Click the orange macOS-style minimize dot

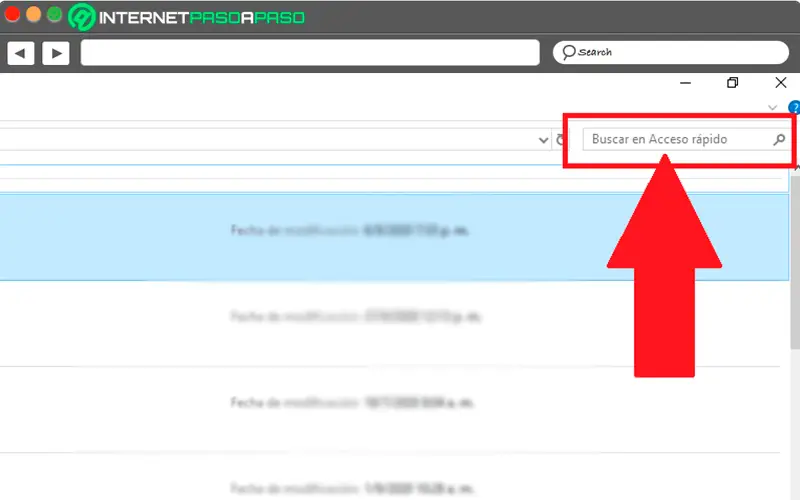coord(34,14)
